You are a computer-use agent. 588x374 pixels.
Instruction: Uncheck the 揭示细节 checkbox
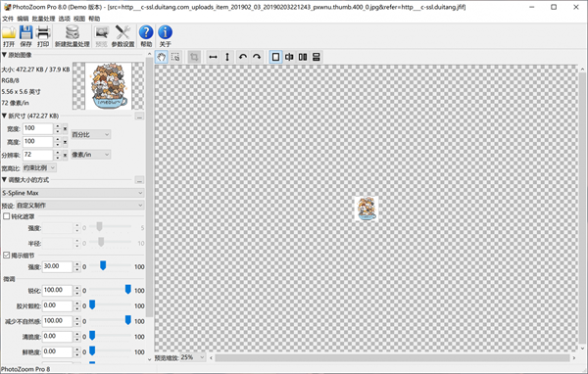point(7,256)
